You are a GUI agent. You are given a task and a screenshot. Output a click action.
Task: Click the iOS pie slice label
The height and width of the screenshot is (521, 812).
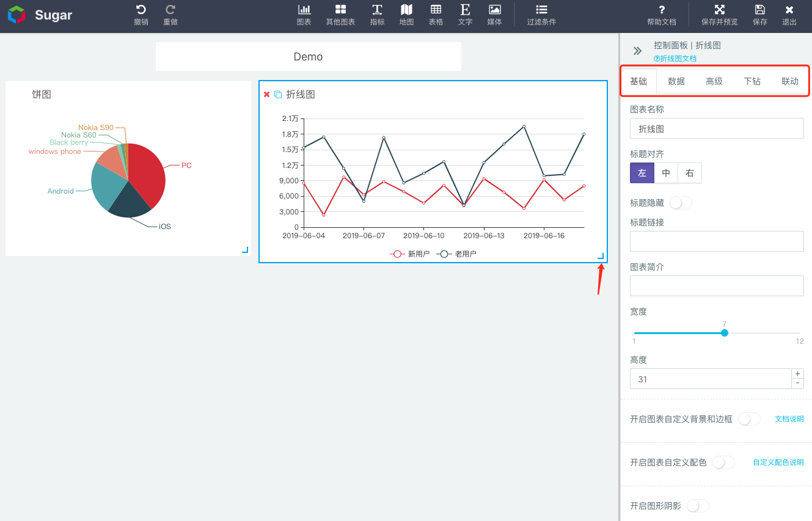tap(165, 227)
